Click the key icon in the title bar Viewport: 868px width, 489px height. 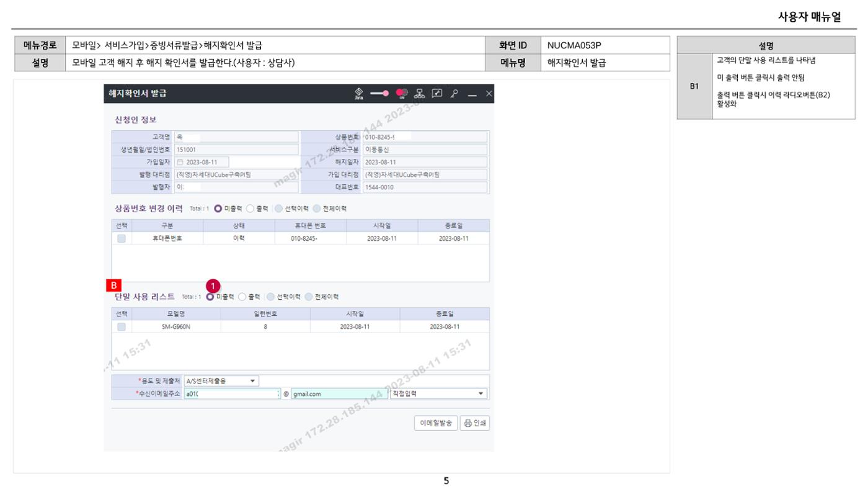pos(455,94)
